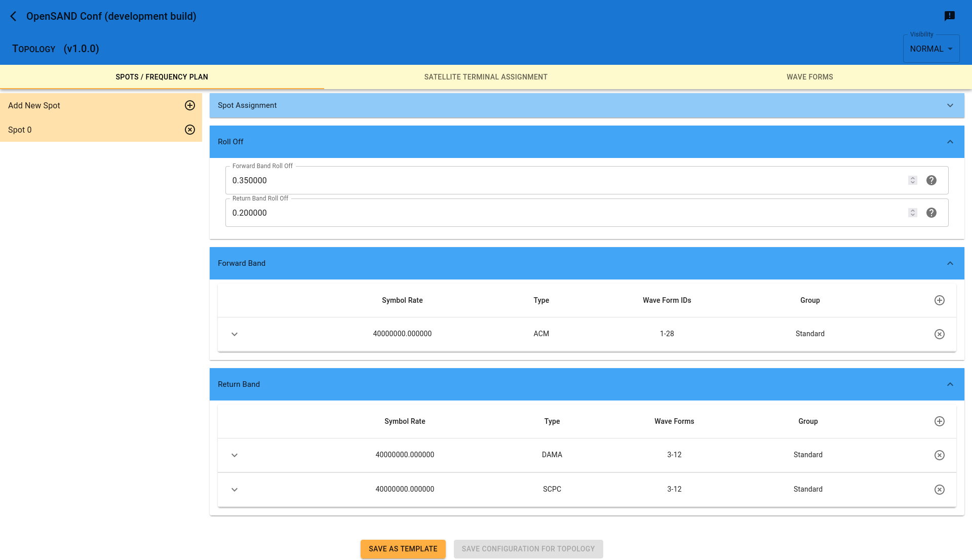Screen dimensions: 972x560
Task: Click Return Band Wave Forms column header
Action: [x=674, y=421]
